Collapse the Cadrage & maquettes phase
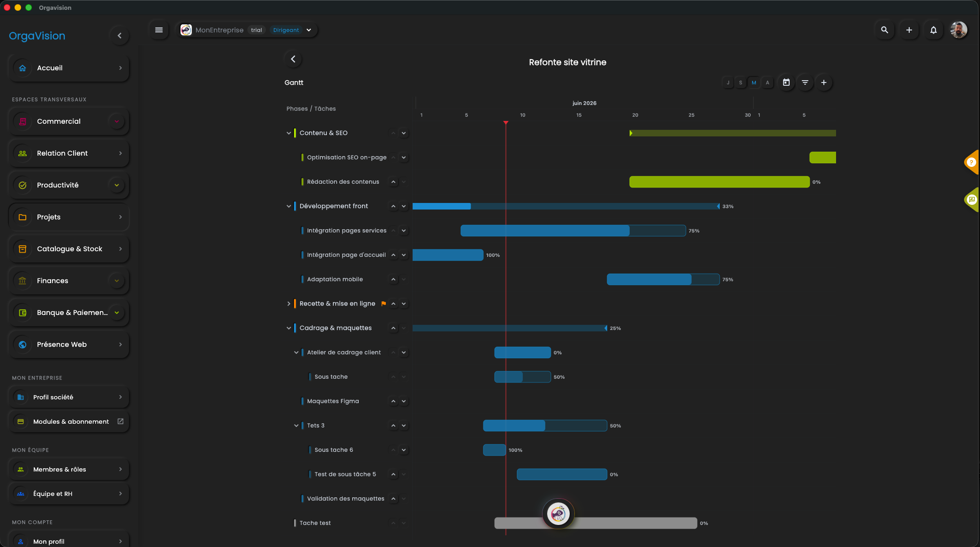This screenshot has width=980, height=547. point(289,328)
